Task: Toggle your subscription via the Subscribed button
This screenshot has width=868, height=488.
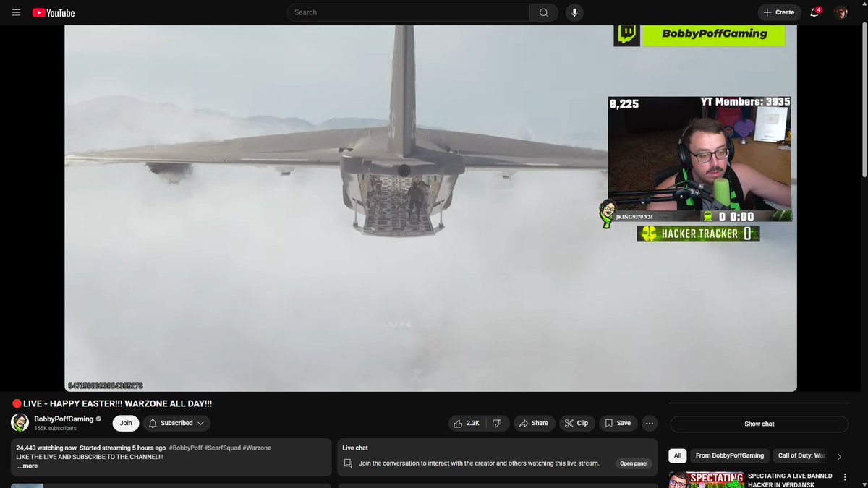Action: coord(176,423)
